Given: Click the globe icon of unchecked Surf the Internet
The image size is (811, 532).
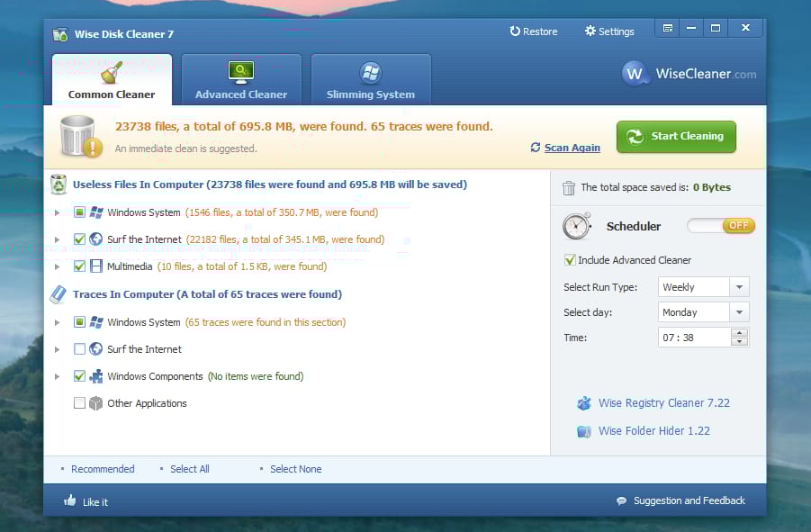Looking at the screenshot, I should tap(95, 349).
